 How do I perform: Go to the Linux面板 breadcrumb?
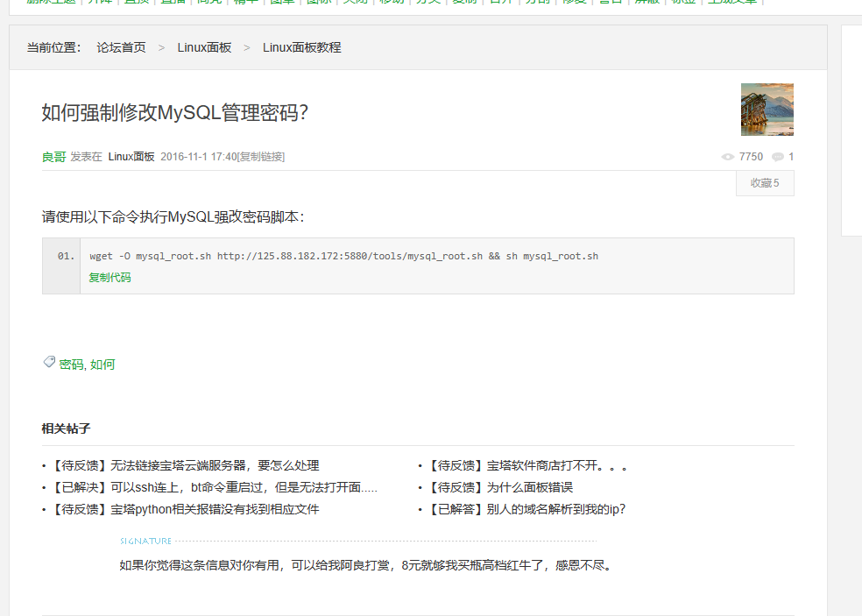[x=204, y=47]
